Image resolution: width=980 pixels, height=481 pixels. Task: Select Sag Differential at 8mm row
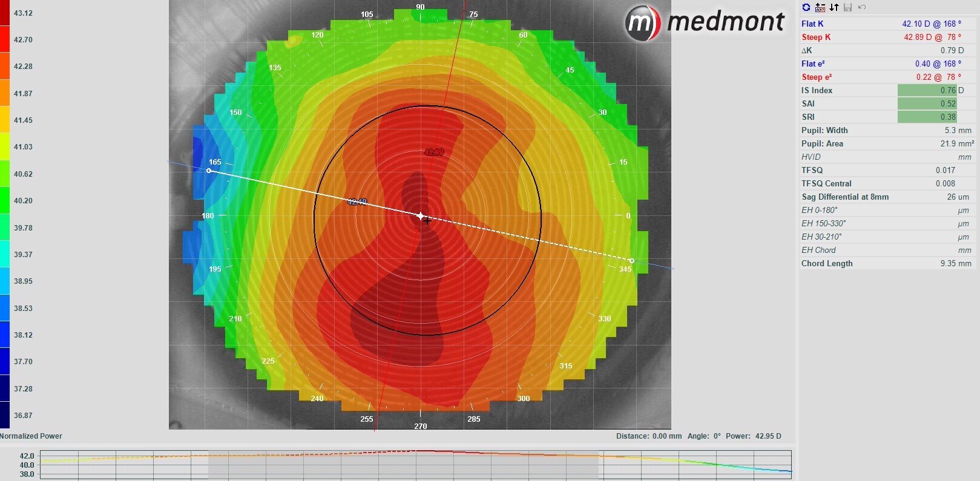coord(887,197)
